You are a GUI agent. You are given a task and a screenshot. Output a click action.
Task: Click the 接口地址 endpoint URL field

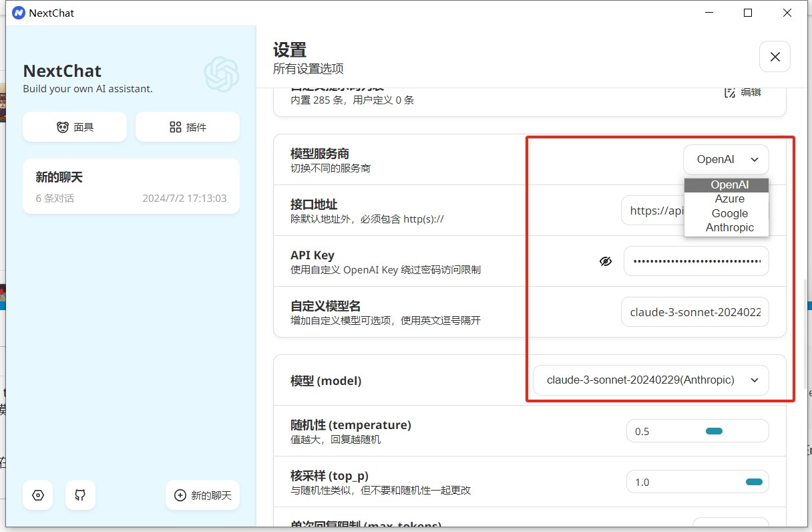(694, 211)
